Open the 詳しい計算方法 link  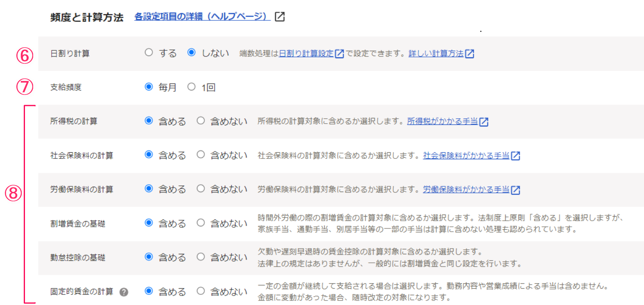[x=436, y=54]
